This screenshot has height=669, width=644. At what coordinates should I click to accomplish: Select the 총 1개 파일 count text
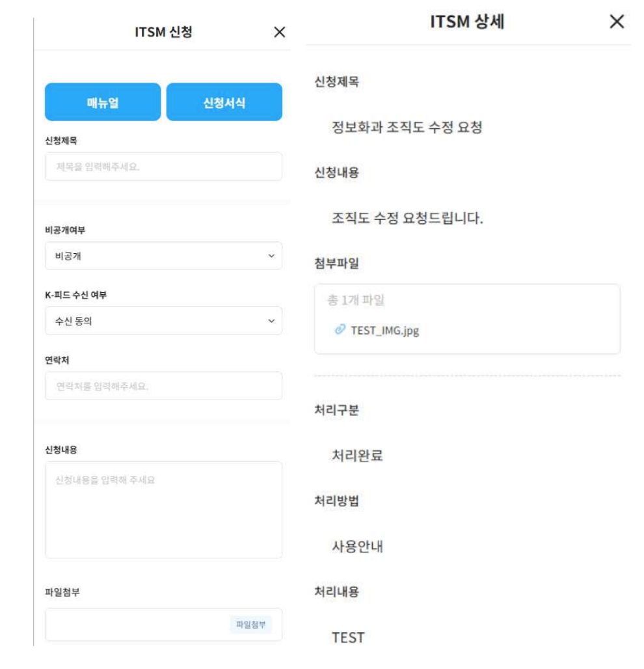[x=355, y=300]
